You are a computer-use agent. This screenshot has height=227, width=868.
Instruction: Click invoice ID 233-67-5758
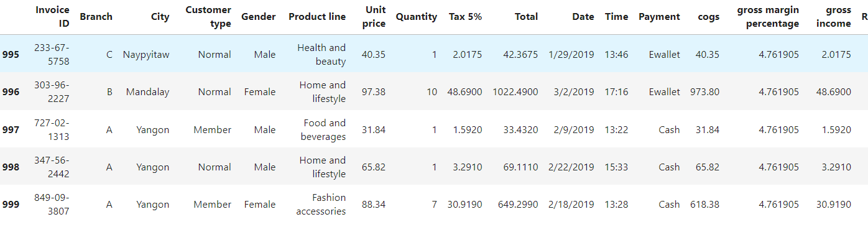coord(52,54)
